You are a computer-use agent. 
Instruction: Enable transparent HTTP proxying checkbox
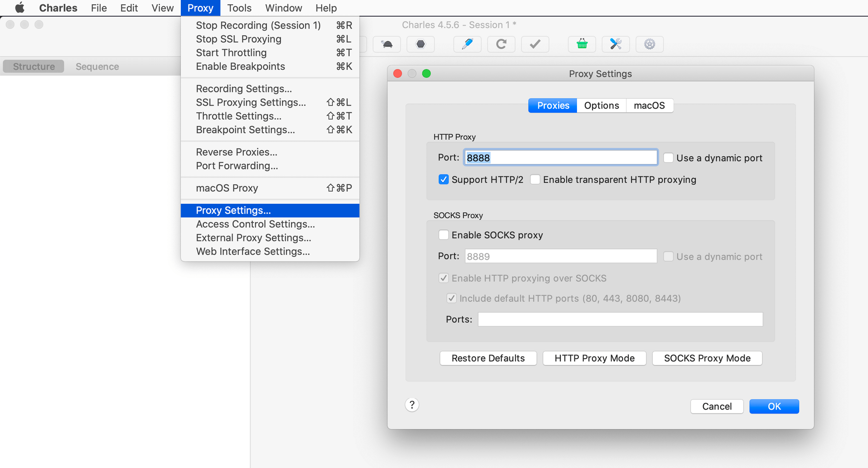pyautogui.click(x=535, y=180)
